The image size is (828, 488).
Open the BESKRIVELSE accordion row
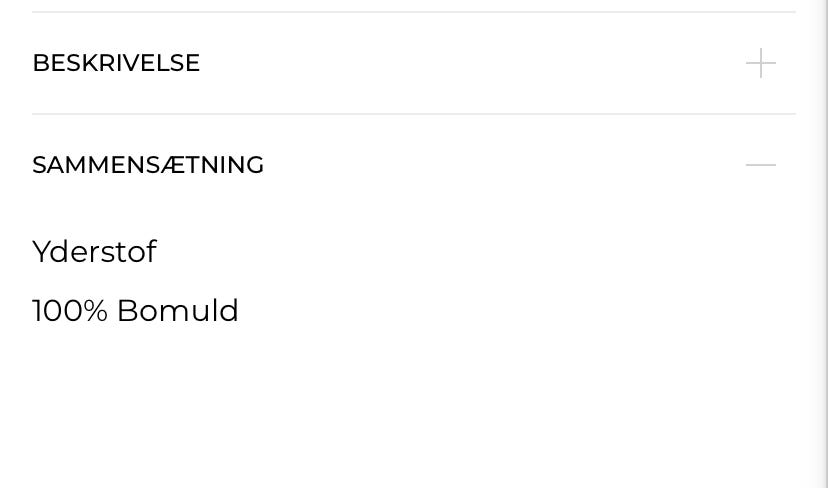click(x=413, y=63)
